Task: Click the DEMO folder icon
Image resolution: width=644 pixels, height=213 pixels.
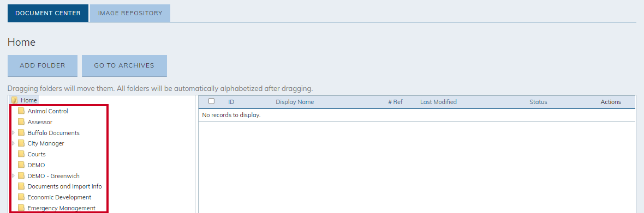Action: point(21,165)
